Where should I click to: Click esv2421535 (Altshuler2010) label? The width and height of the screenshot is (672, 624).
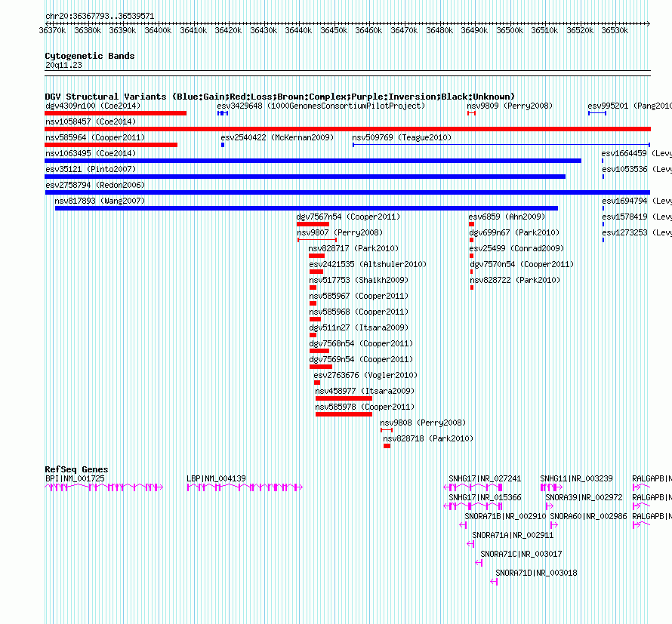pos(368,264)
